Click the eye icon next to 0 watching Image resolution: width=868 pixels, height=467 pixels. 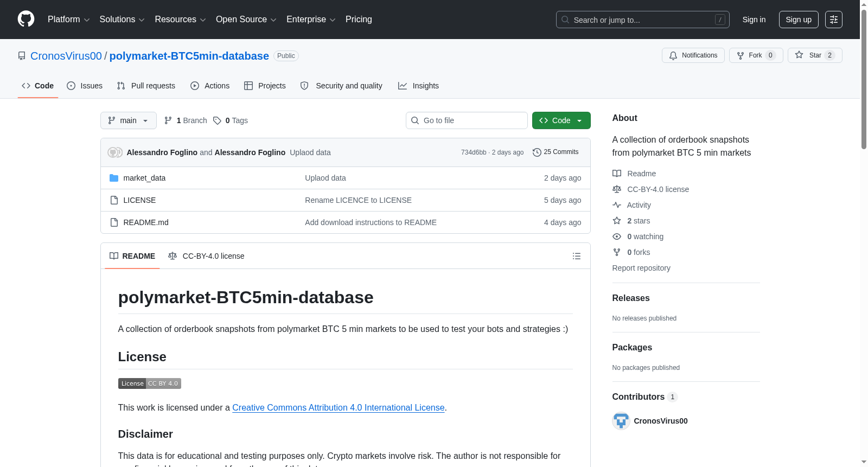coord(617,236)
